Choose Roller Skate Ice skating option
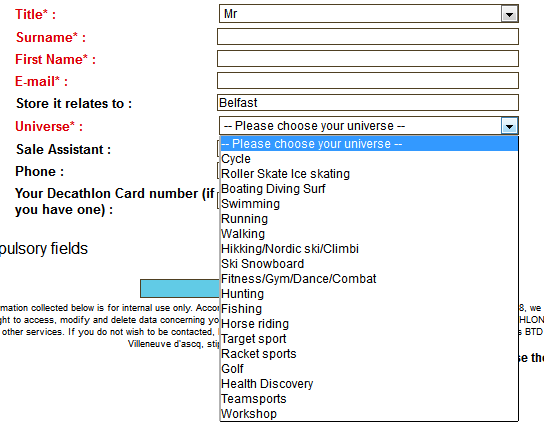The height and width of the screenshot is (427, 544). coord(369,174)
